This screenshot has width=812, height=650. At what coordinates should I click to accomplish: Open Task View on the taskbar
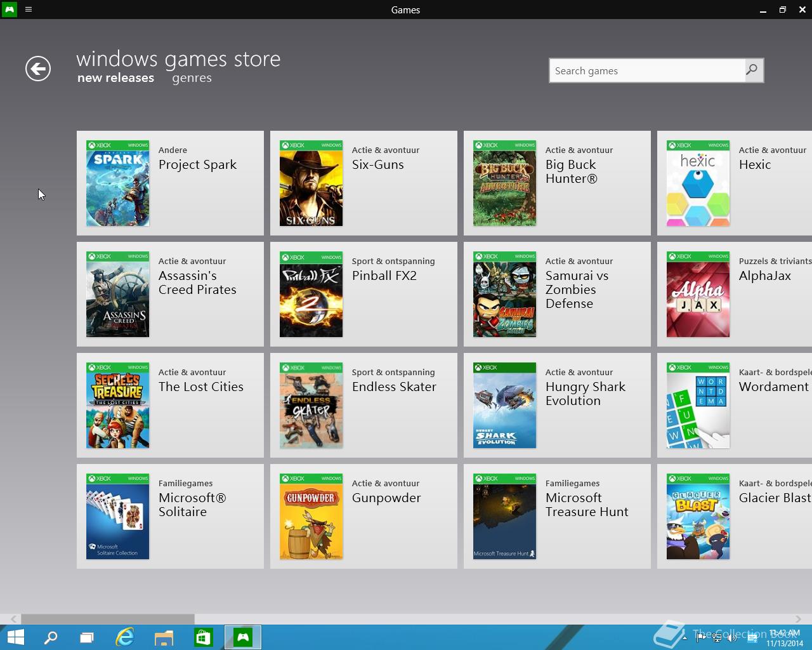[86, 637]
